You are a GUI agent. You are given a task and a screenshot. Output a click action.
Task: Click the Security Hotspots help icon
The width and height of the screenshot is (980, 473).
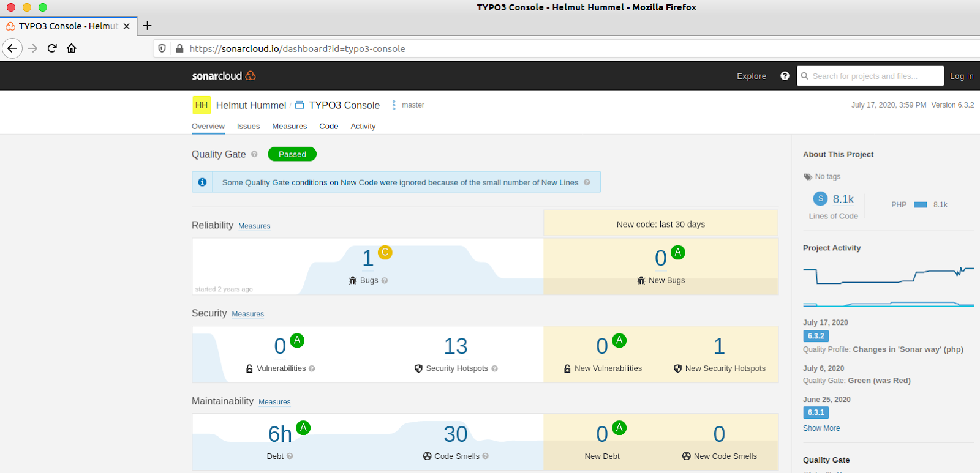pos(494,368)
